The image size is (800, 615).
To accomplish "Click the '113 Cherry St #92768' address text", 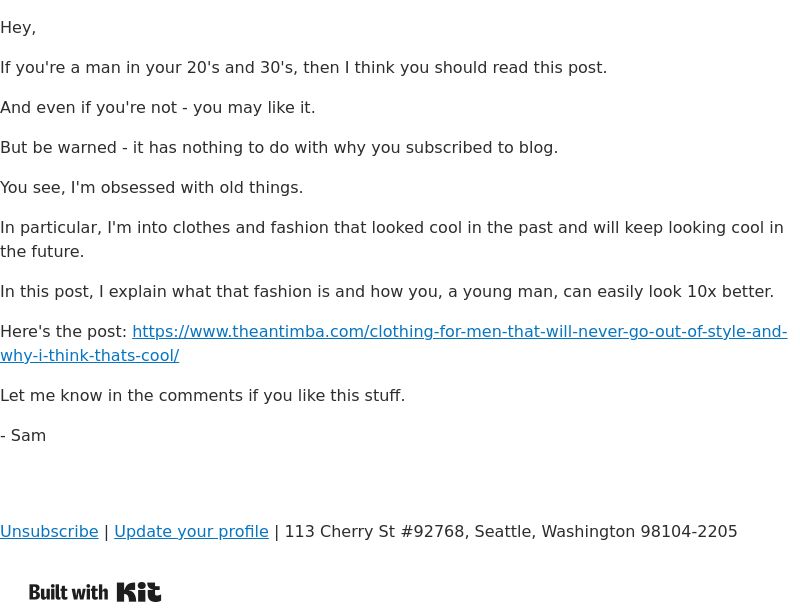I will [x=376, y=532].
